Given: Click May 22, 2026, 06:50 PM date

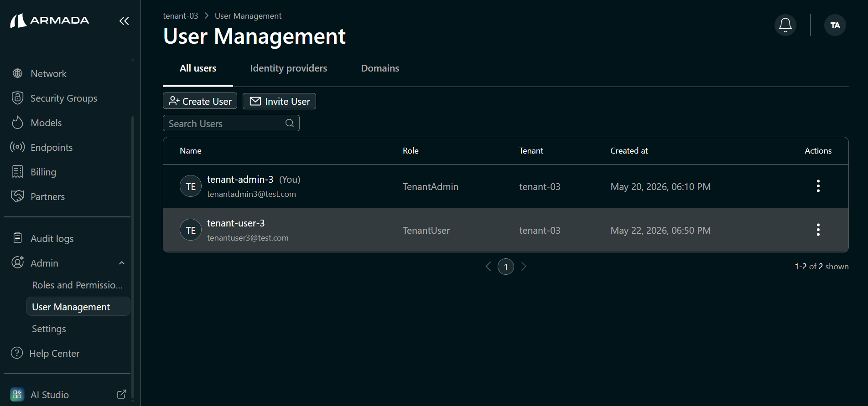Looking at the screenshot, I should pyautogui.click(x=660, y=231).
